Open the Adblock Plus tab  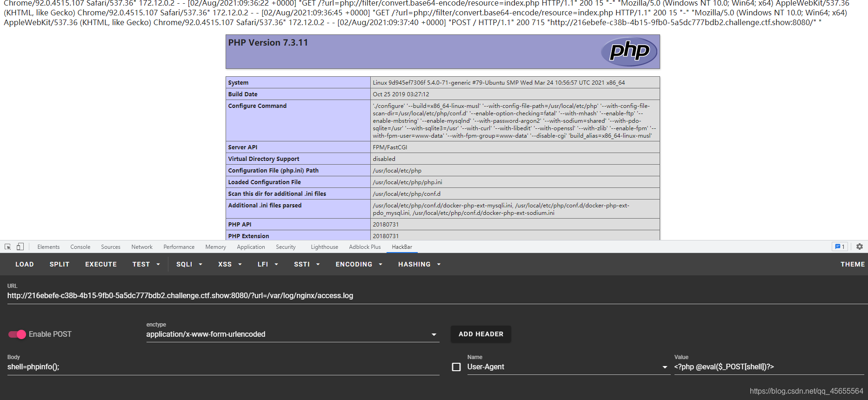[x=365, y=247]
